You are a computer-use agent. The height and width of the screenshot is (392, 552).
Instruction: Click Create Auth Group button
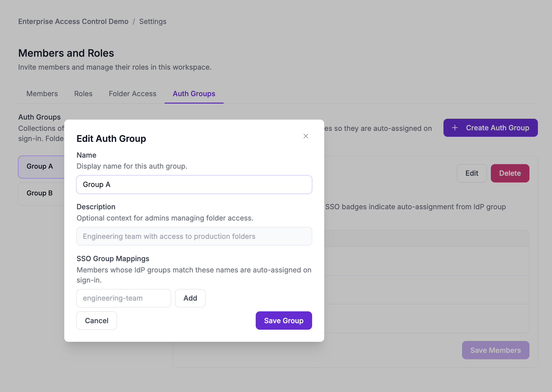coord(491,128)
